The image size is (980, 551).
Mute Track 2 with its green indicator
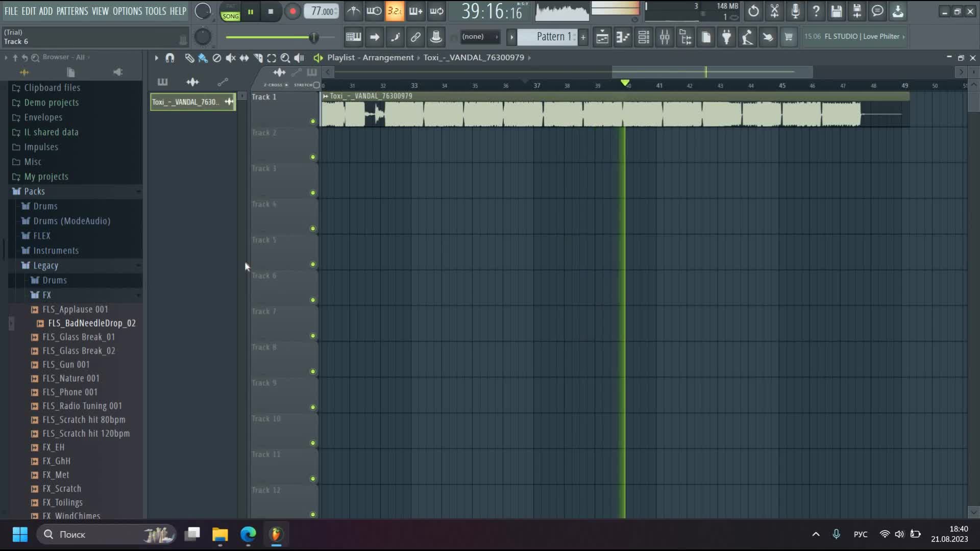click(312, 157)
